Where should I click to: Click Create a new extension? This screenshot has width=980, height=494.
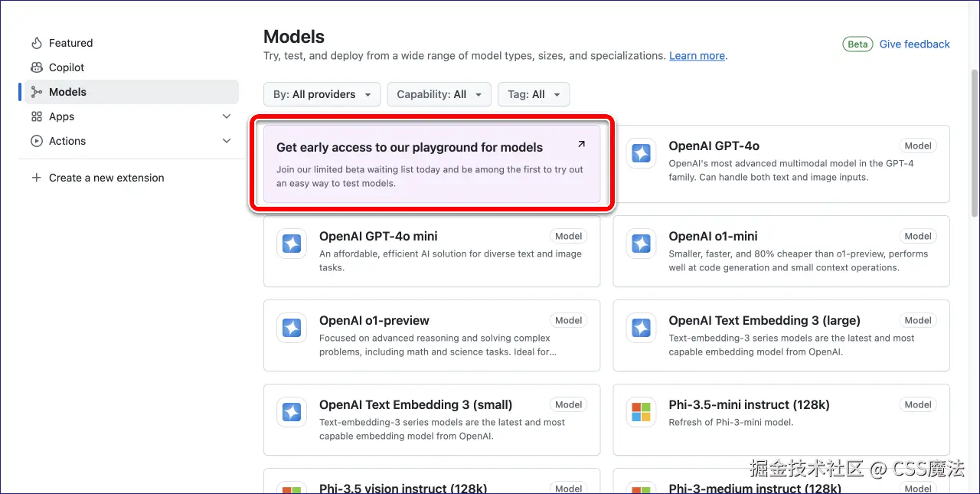106,178
